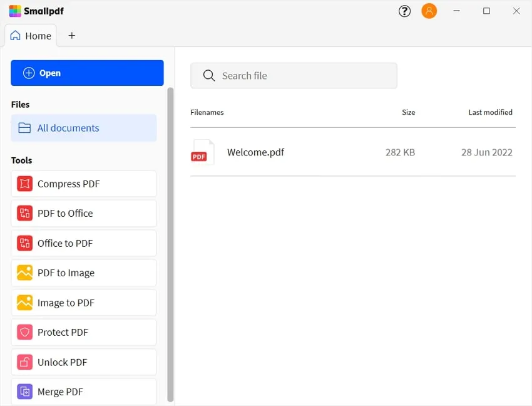Sort files by Last modified column
The height and width of the screenshot is (406, 532).
pyautogui.click(x=491, y=112)
